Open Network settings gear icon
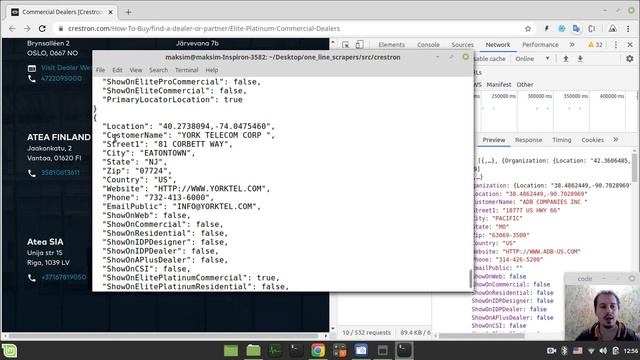The height and width of the screenshot is (360, 640). click(630, 59)
